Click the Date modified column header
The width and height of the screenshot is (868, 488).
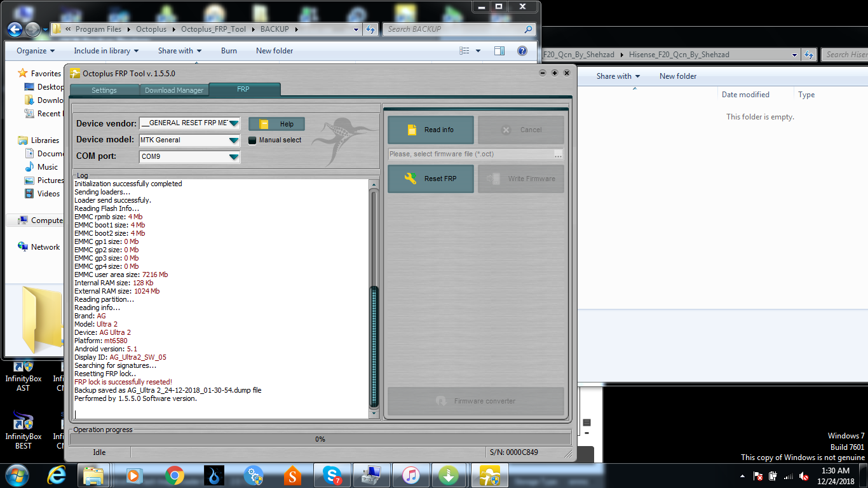click(x=745, y=95)
